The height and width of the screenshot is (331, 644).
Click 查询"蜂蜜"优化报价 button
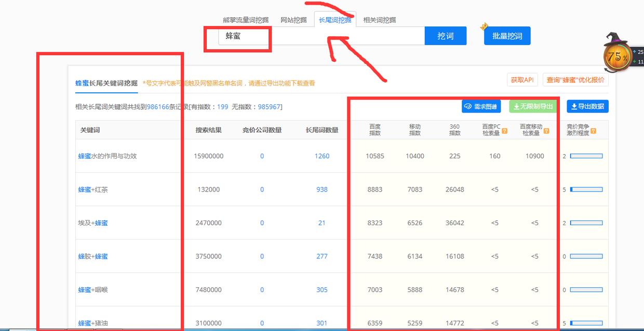[577, 80]
